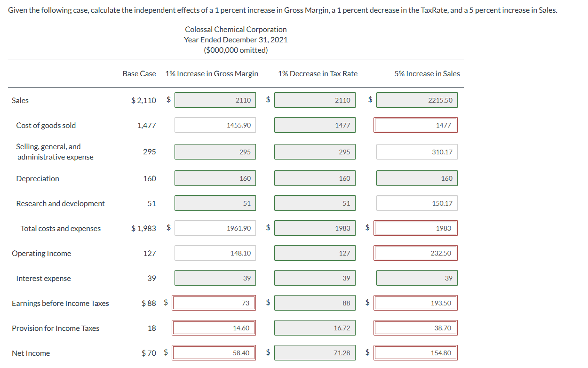Click the Total costs and expenses field showing 1961.90

click(x=215, y=228)
